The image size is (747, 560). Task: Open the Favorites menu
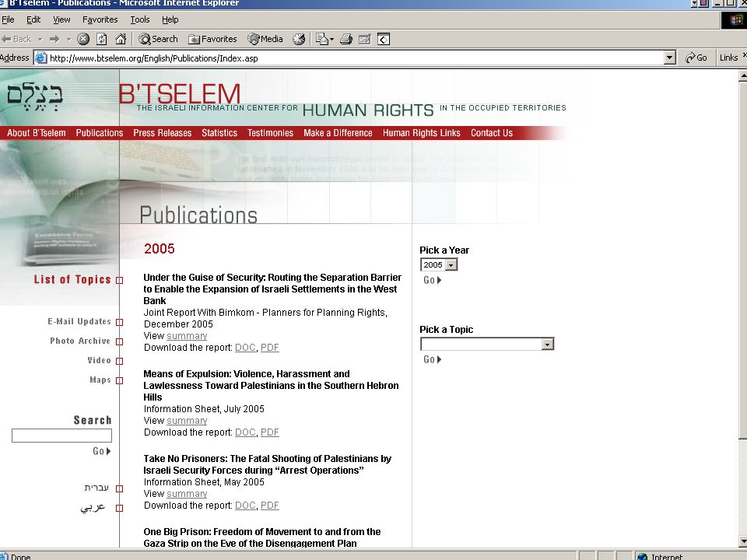100,19
